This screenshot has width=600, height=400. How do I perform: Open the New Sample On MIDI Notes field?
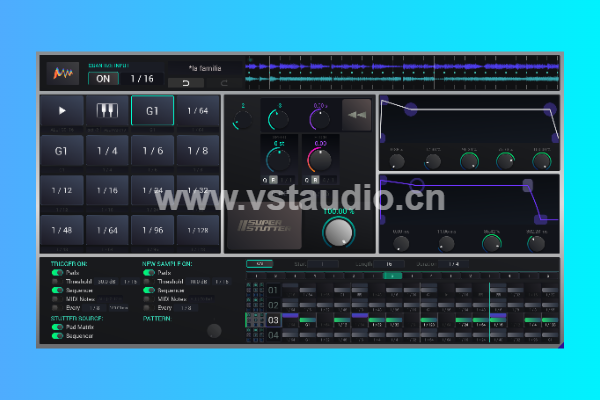coord(202,299)
